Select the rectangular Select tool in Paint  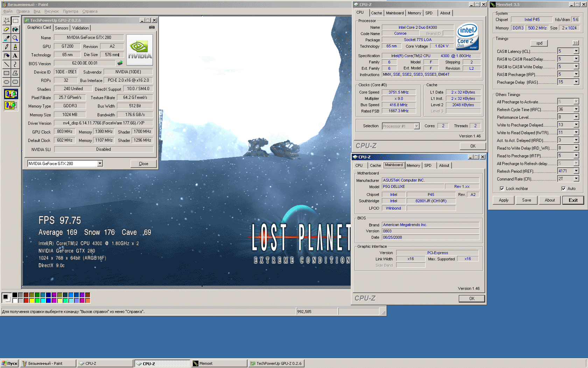(15, 21)
